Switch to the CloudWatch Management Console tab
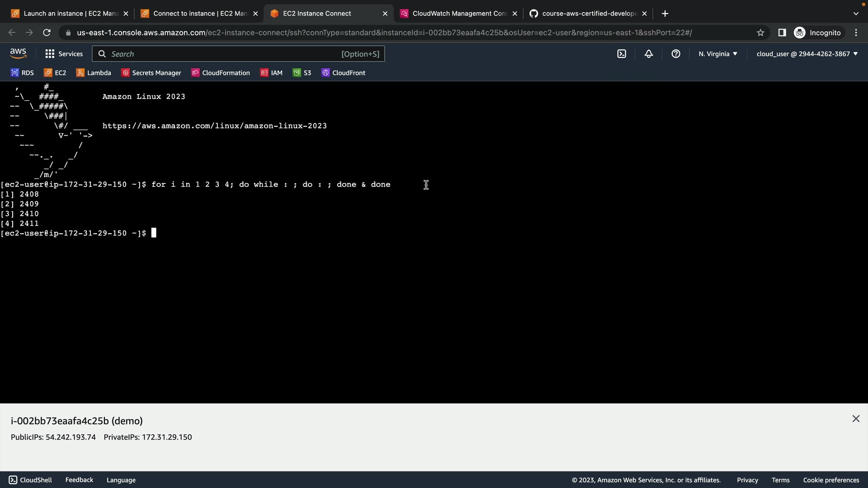The image size is (868, 488). [459, 14]
